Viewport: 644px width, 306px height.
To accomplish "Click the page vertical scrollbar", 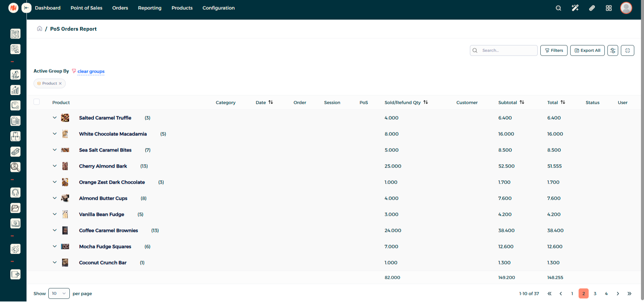I will [x=642, y=151].
